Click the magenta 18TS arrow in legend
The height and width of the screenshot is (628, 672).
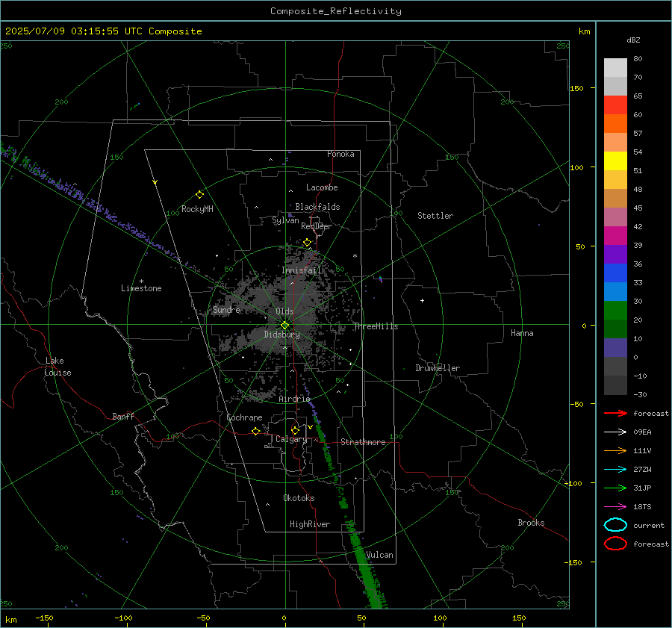click(615, 507)
